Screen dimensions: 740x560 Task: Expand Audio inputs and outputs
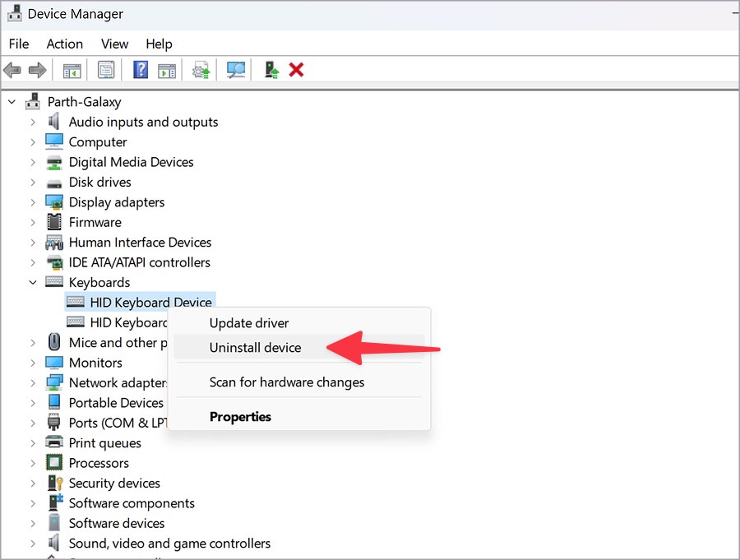pyautogui.click(x=33, y=122)
